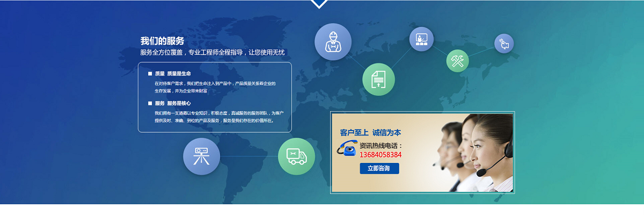Click the white square bullet beside 服务
The width and height of the screenshot is (644, 215).
pos(150,103)
